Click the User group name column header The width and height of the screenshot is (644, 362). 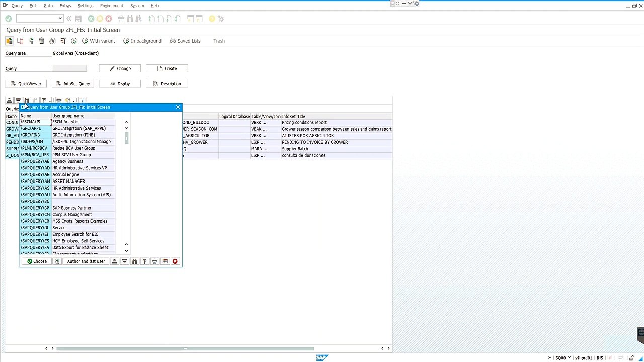click(84, 116)
